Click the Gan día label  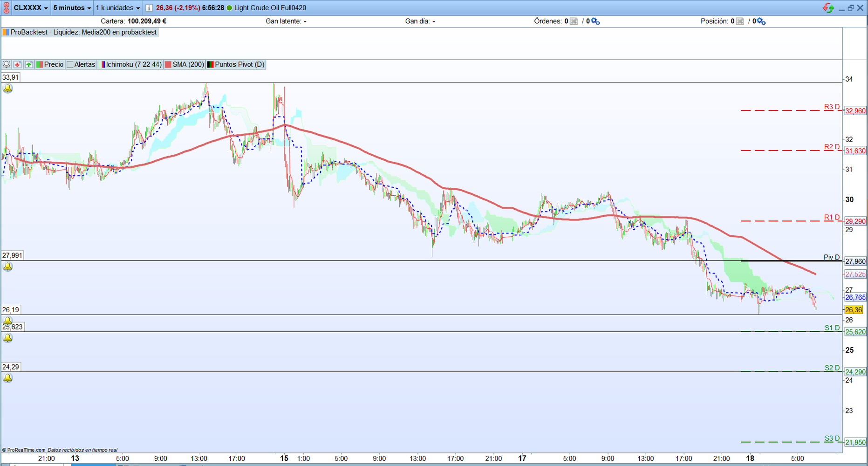pos(417,21)
